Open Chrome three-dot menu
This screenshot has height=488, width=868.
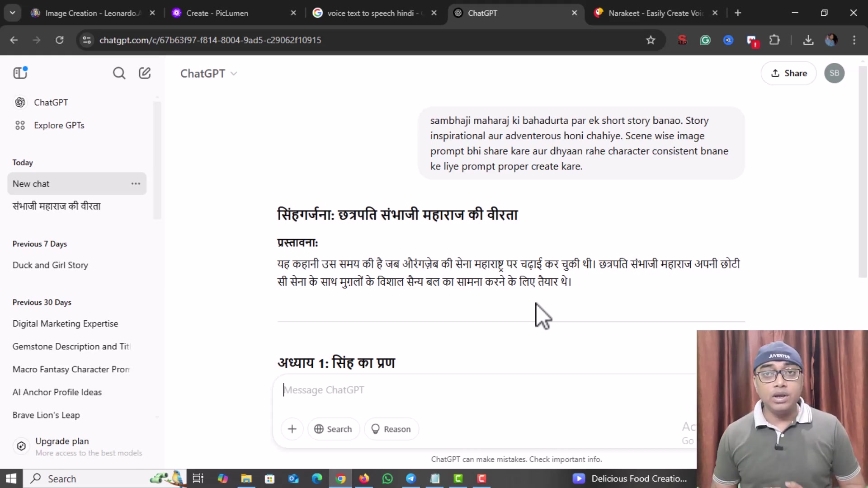click(x=854, y=40)
